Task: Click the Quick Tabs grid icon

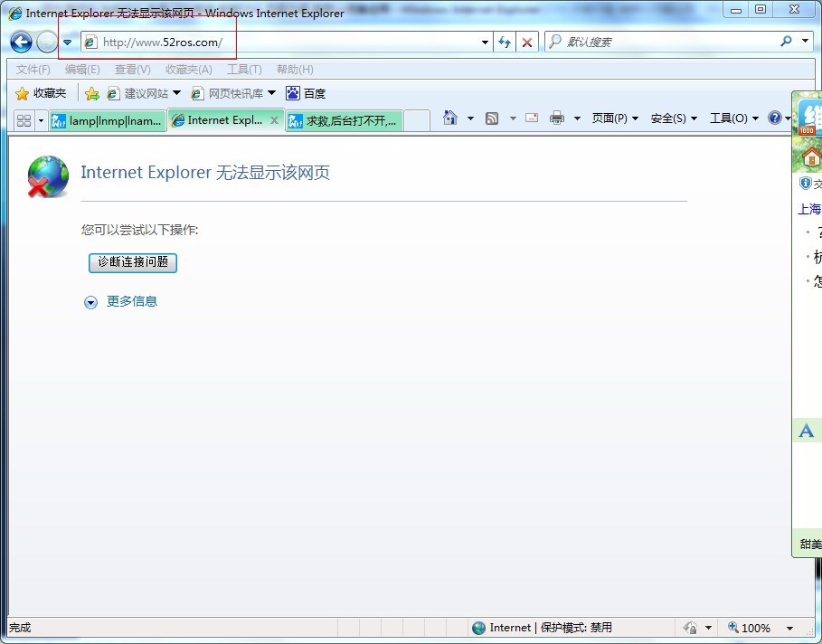Action: click(x=24, y=120)
